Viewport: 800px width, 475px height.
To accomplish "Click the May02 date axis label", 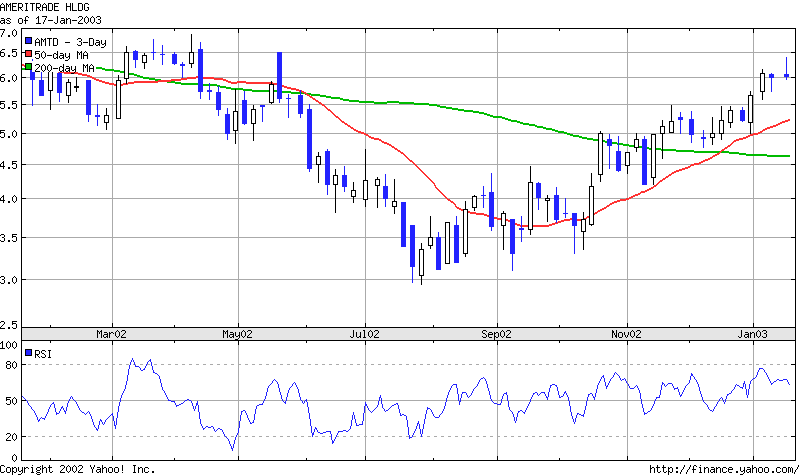I will click(x=237, y=335).
